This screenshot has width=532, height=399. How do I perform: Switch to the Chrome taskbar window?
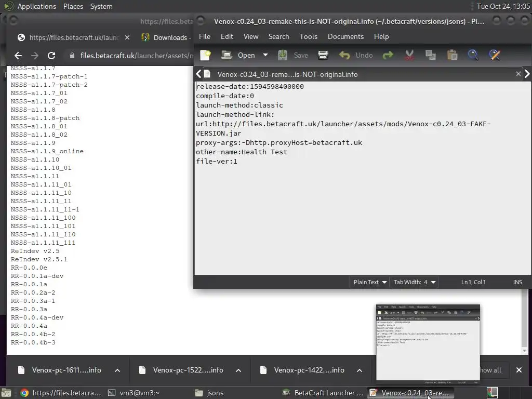coord(60,393)
